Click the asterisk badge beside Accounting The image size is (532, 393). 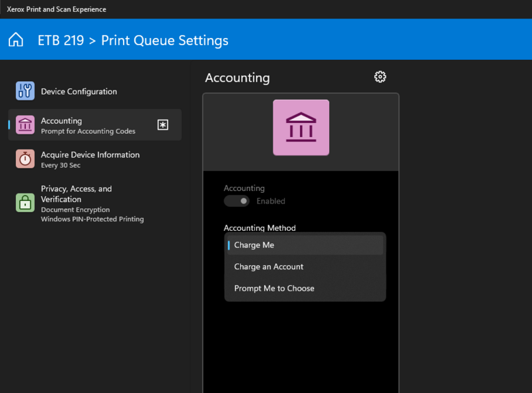click(x=163, y=125)
